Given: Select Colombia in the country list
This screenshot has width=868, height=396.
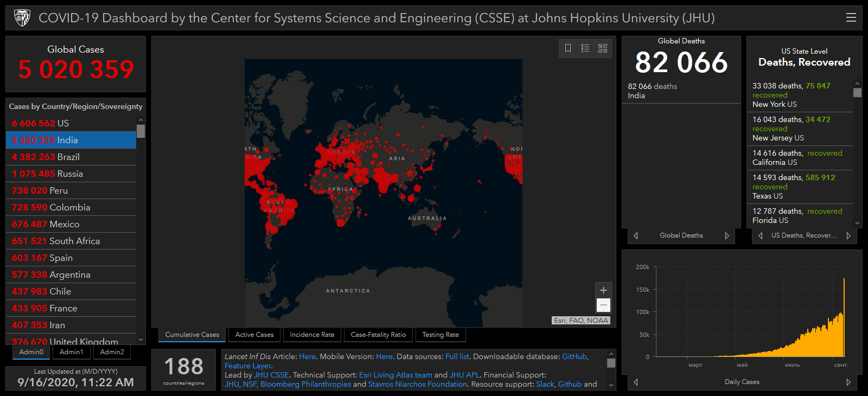Looking at the screenshot, I should tap(71, 207).
